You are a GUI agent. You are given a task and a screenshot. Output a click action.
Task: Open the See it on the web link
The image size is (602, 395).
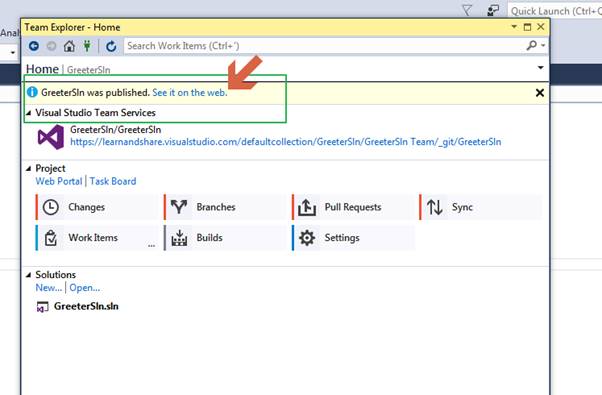click(190, 93)
